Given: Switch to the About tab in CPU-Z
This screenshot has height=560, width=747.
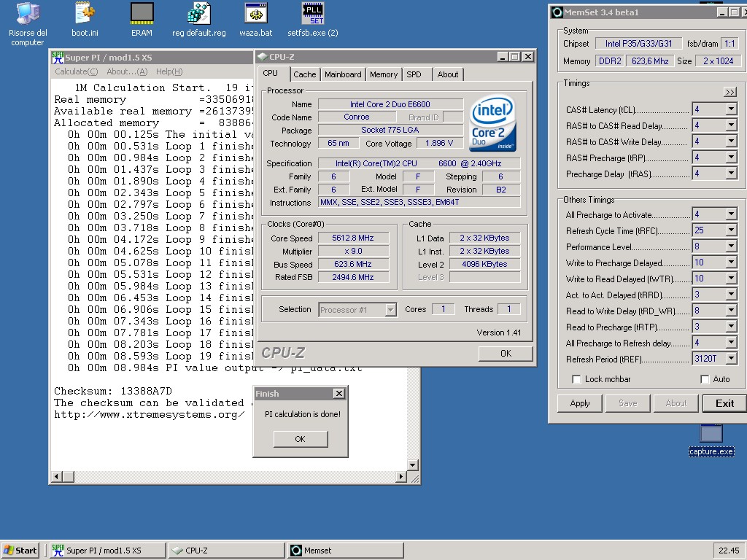Looking at the screenshot, I should tap(448, 74).
